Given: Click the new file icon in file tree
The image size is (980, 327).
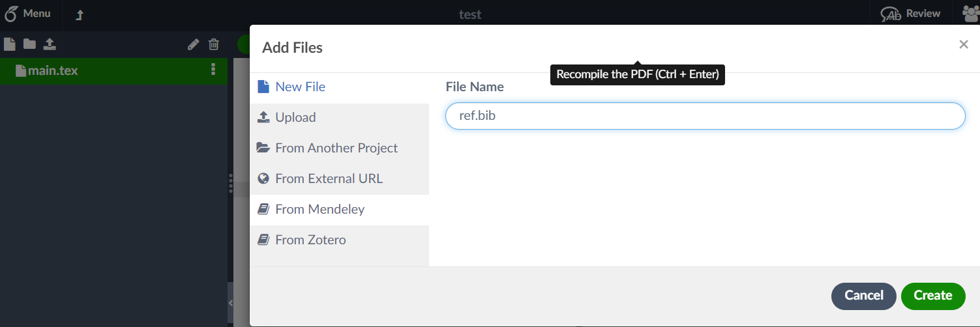Looking at the screenshot, I should click(9, 44).
